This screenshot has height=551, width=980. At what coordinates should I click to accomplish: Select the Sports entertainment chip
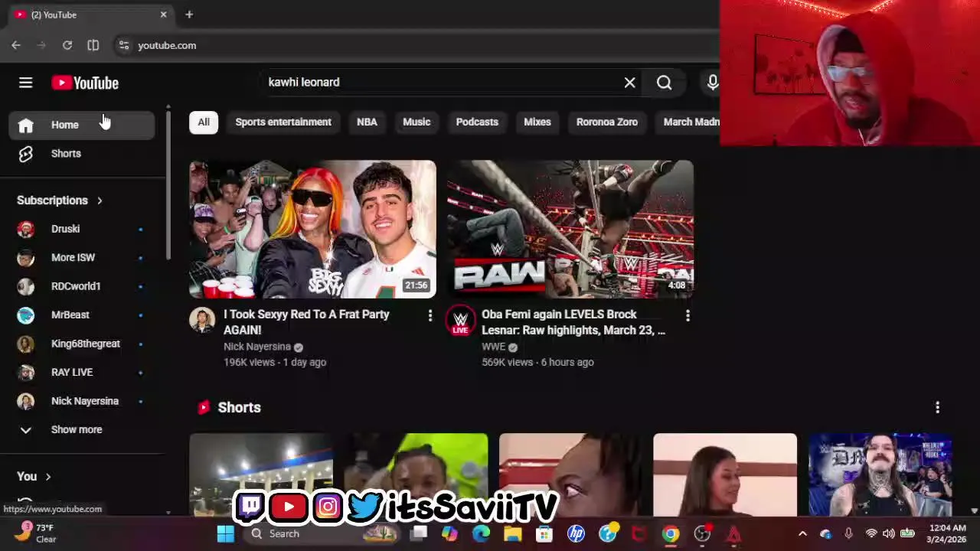tap(283, 122)
